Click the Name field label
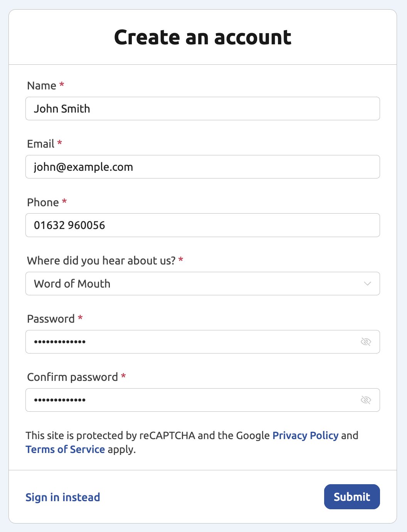The image size is (407, 532). click(42, 86)
